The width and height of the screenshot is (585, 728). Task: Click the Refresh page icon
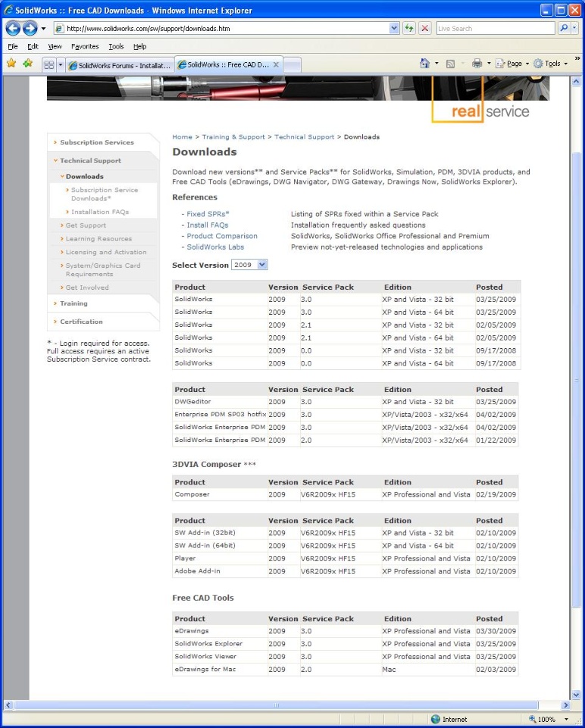pos(408,28)
